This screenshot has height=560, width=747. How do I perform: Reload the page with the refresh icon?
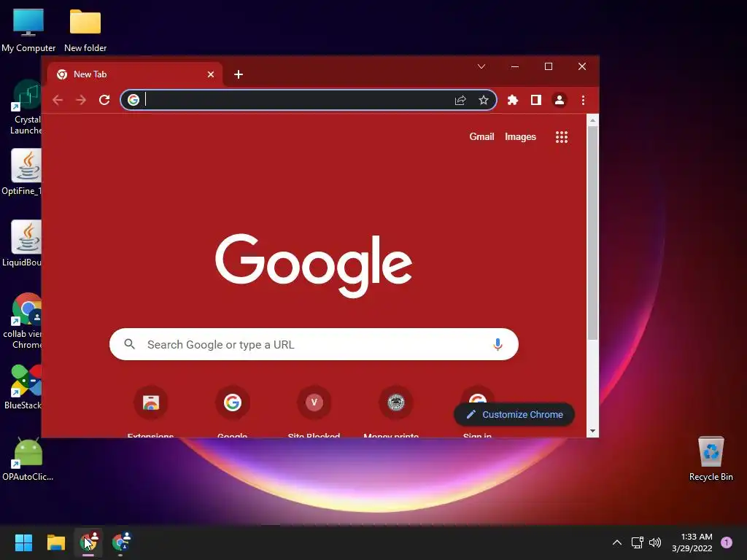(104, 100)
